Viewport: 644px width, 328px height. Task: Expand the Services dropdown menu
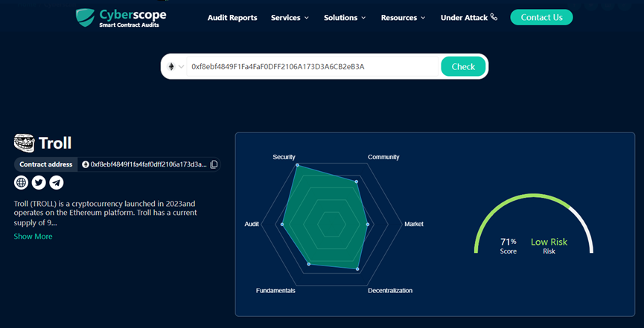tap(290, 18)
